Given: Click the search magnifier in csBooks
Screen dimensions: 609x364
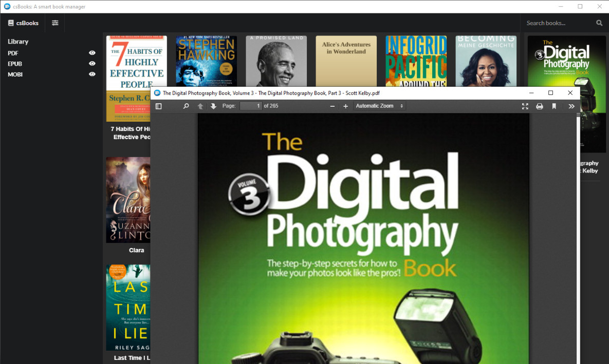Looking at the screenshot, I should tap(599, 23).
